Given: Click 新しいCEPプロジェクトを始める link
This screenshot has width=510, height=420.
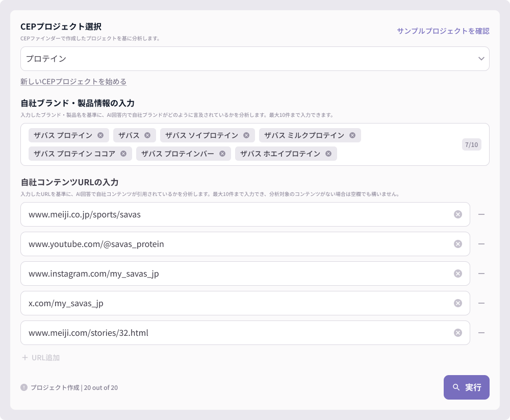Looking at the screenshot, I should [x=73, y=81].
